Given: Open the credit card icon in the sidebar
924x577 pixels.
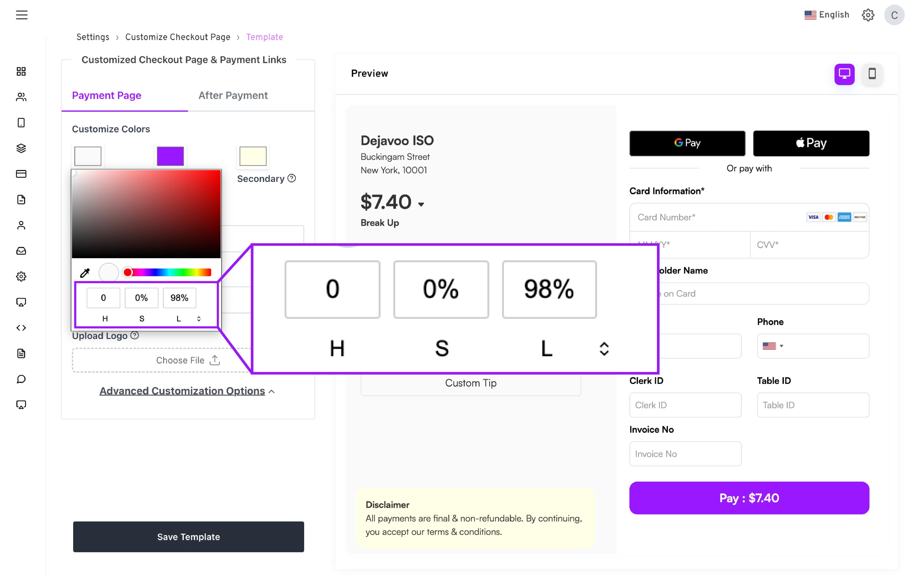Looking at the screenshot, I should pos(21,174).
